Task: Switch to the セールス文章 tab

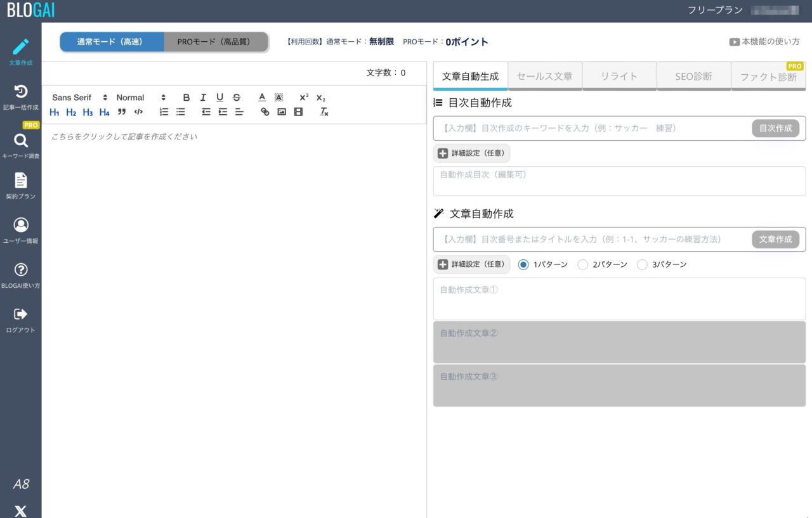Action: coord(544,75)
